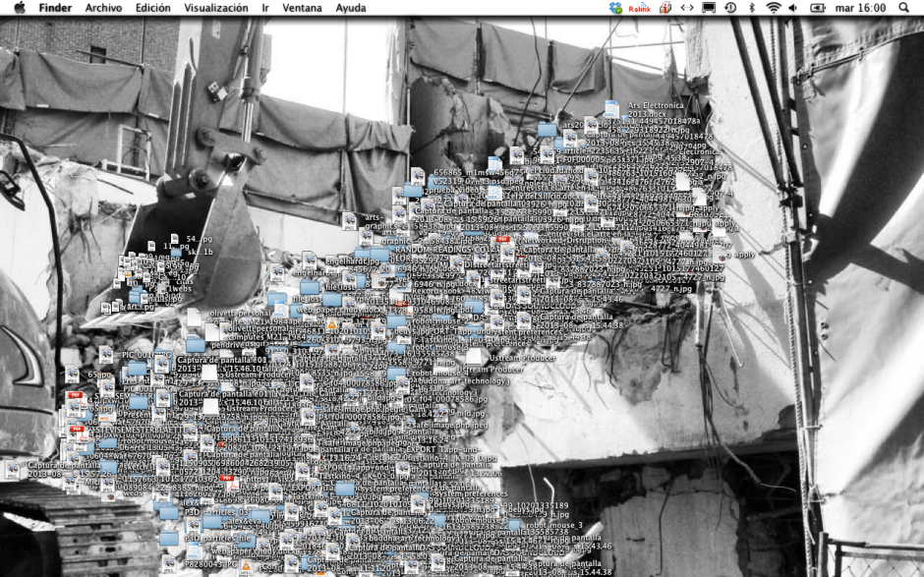Click the Edición menu item
Viewport: 924px width, 577px height.
(152, 8)
